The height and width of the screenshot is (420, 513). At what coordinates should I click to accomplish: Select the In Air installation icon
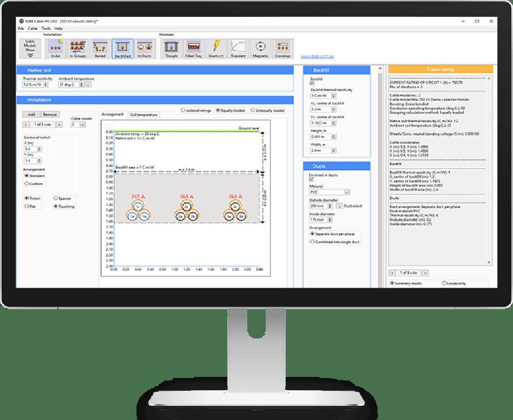[x=55, y=48]
